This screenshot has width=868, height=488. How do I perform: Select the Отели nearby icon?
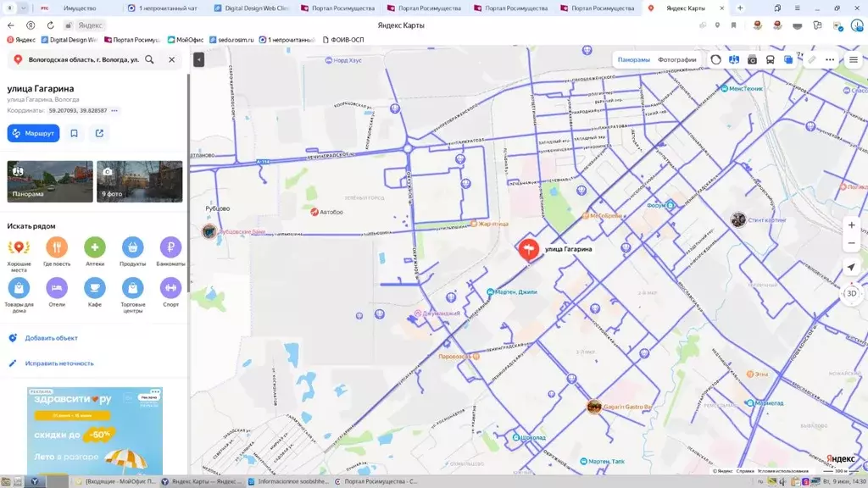click(x=57, y=288)
